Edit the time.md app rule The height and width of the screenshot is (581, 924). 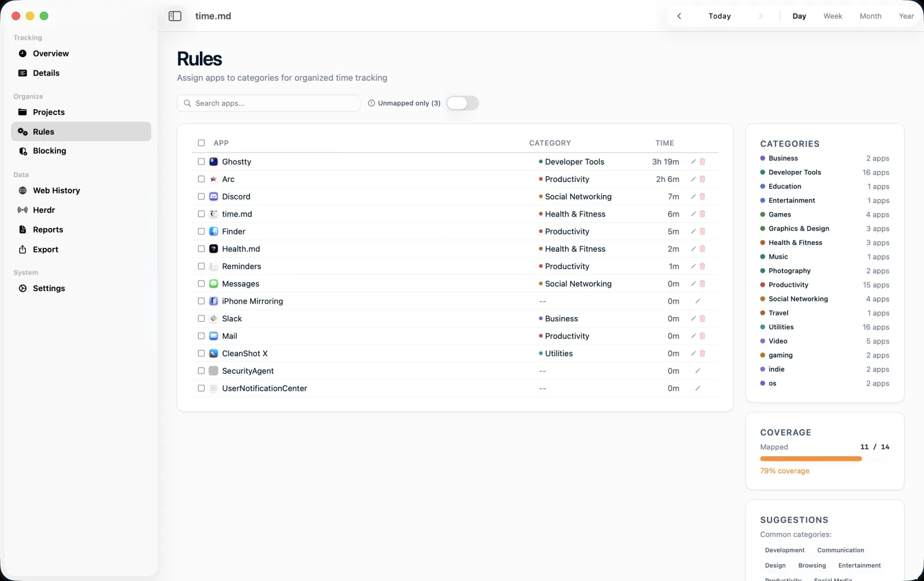(x=694, y=214)
